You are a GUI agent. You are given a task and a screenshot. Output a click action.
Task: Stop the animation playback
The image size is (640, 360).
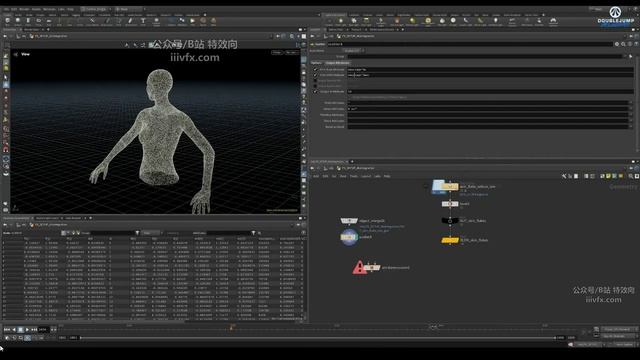pyautogui.click(x=20, y=329)
